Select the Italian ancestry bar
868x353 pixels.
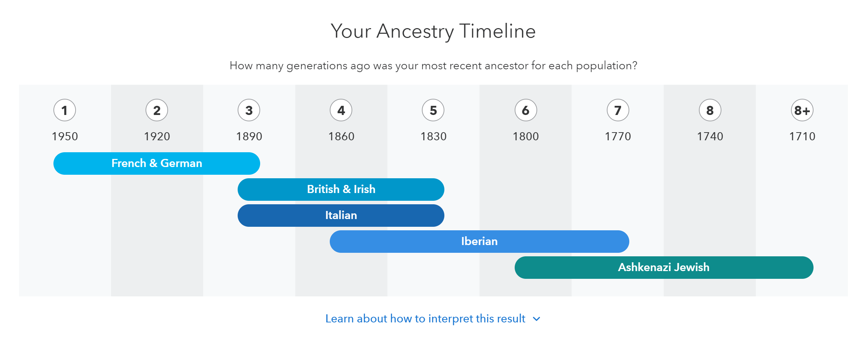click(x=341, y=216)
